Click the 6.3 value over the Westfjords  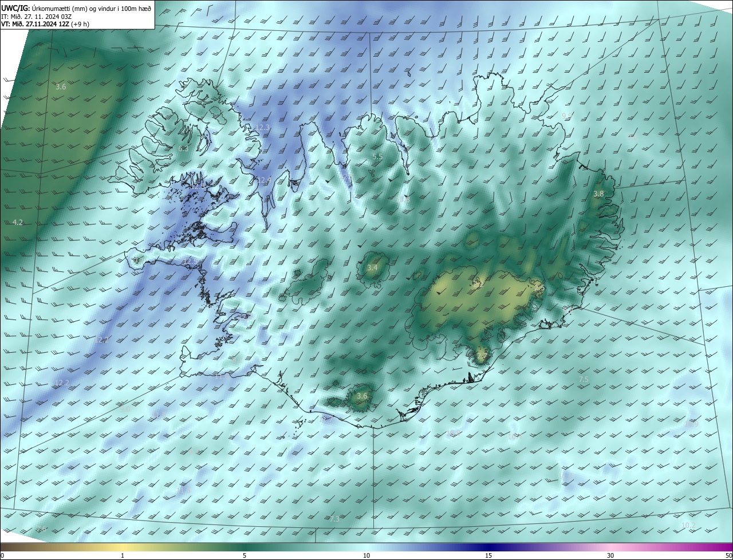pyautogui.click(x=183, y=148)
